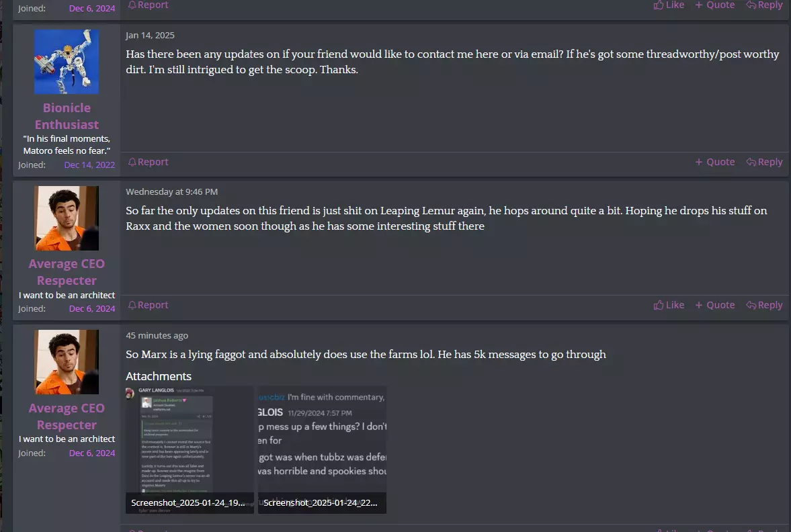Viewport: 791px width, 532px height.
Task: Open the Screenshot_2025-01-24_22 attachment
Action: [x=322, y=450]
